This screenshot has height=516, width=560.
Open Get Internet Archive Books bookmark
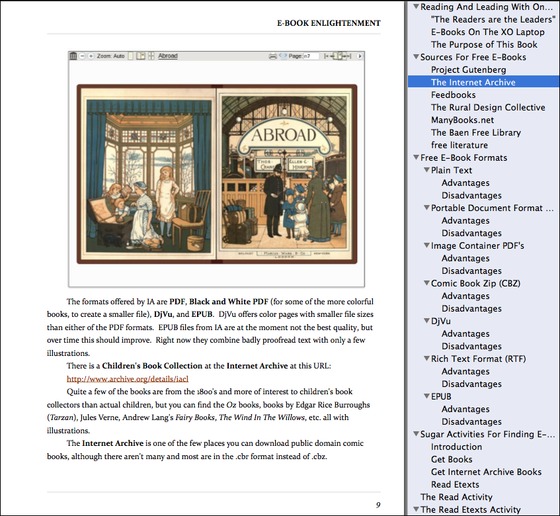[486, 472]
